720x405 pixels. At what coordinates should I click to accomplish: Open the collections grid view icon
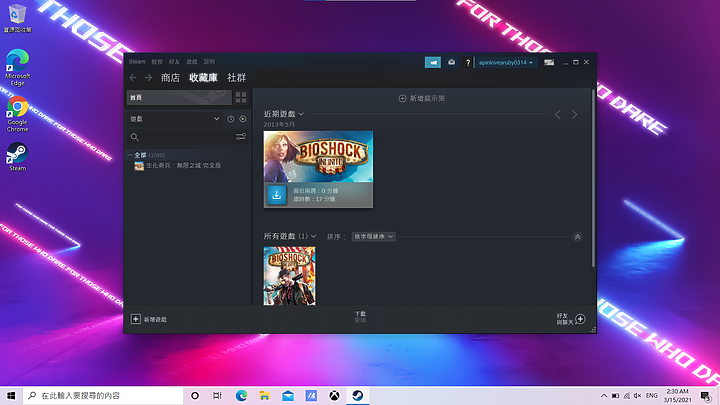(x=241, y=97)
